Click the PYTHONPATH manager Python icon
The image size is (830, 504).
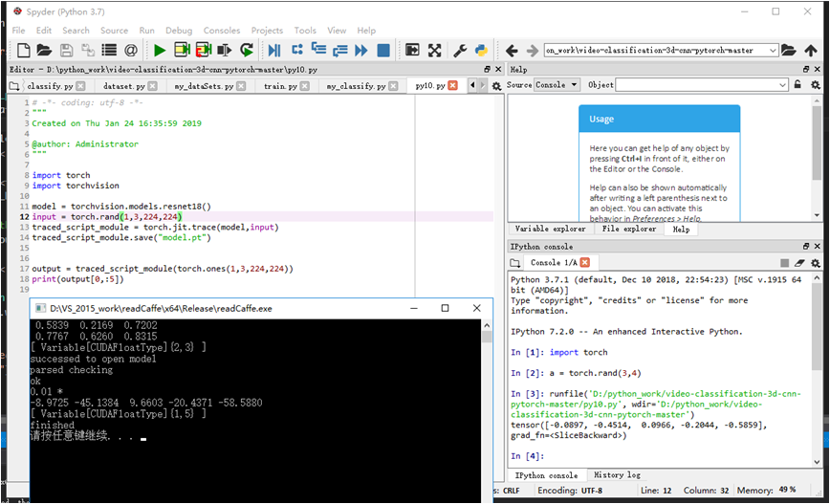(481, 50)
